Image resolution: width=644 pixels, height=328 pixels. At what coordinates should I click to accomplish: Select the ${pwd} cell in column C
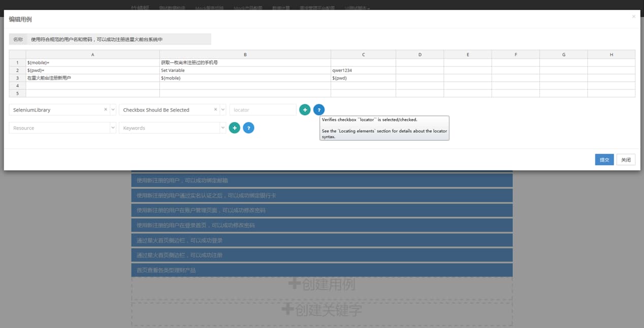pos(363,78)
